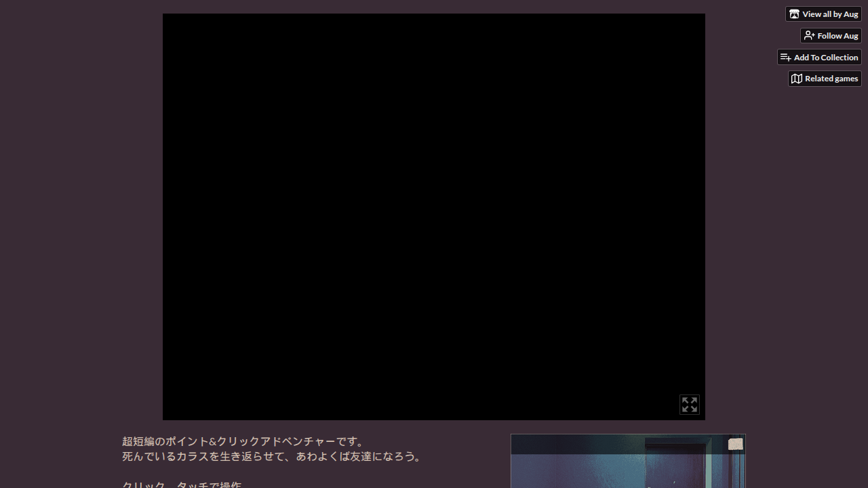Follow the creator Aug
868x488 pixels.
pyautogui.click(x=831, y=35)
